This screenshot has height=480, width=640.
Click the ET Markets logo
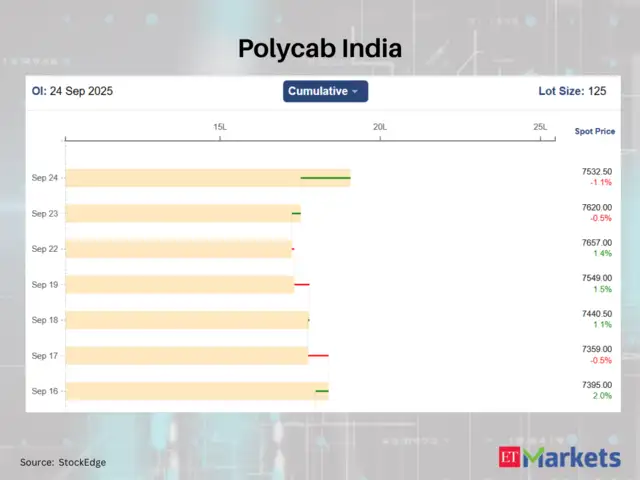coord(559,459)
